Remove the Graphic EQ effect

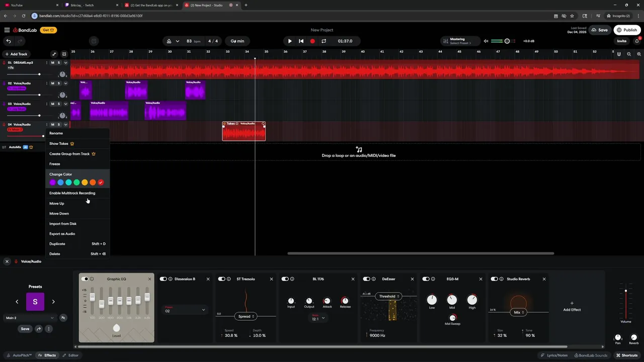click(x=149, y=279)
